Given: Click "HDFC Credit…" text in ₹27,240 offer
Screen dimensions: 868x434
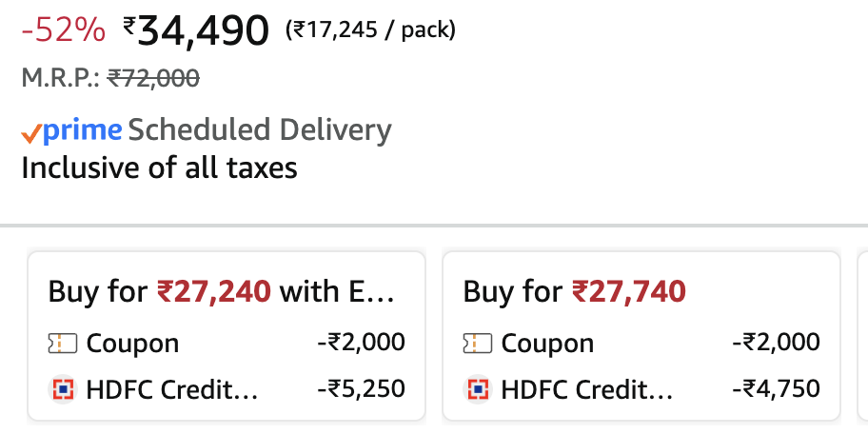Looking at the screenshot, I should 172,388.
